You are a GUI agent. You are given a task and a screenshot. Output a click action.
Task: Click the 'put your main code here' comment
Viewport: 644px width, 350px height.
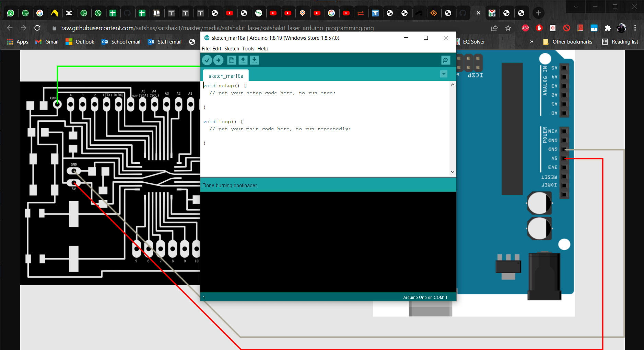click(x=280, y=129)
